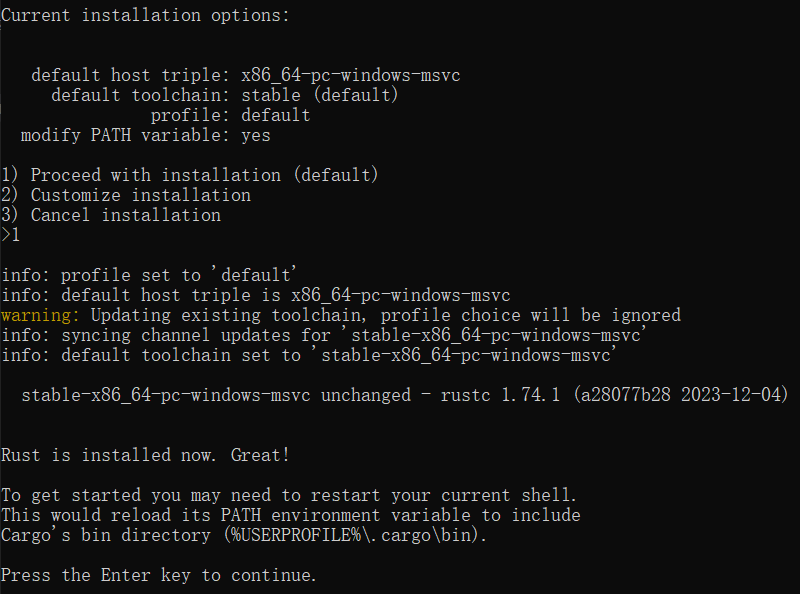This screenshot has height=594, width=800.
Task: Select option 2 Customize installation
Action: pyautogui.click(x=126, y=195)
